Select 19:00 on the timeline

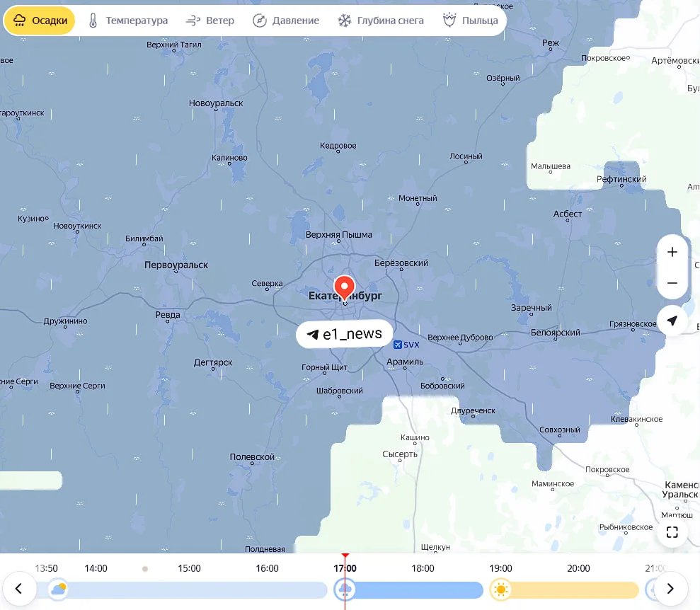tap(500, 568)
